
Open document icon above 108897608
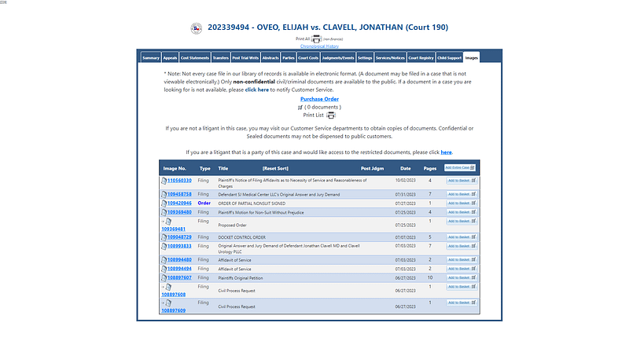click(x=168, y=288)
